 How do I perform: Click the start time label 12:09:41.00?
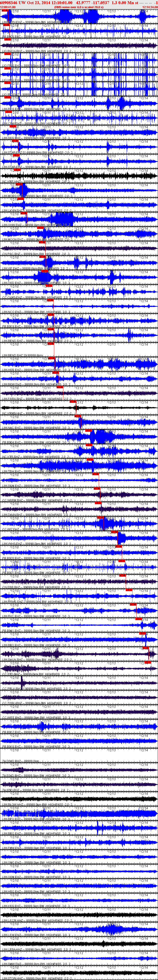(8, 7)
